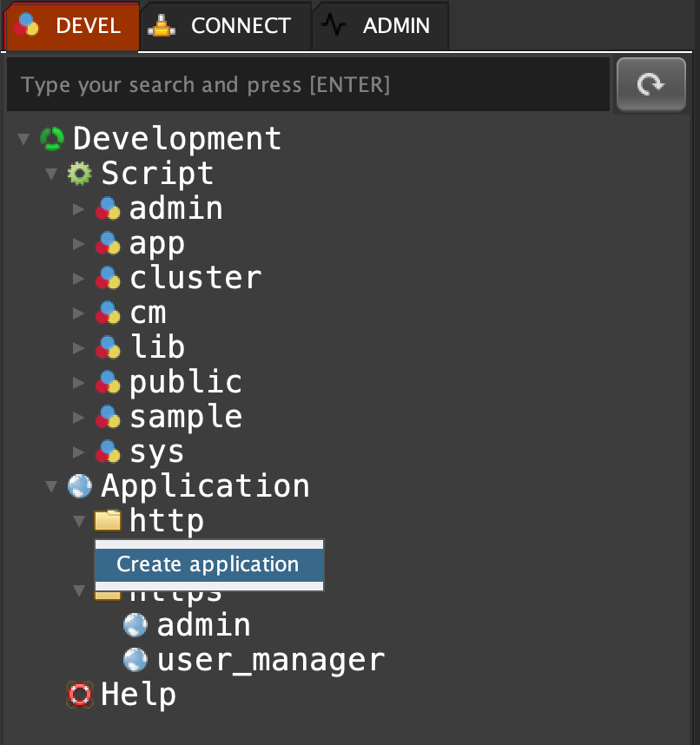700x745 pixels.
Task: Click the Application globe icon
Action: 80,486
